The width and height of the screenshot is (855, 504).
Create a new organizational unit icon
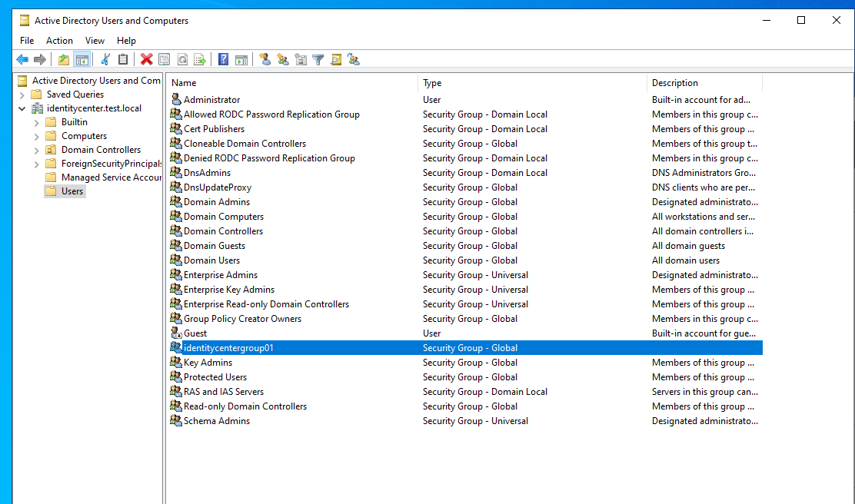pyautogui.click(x=301, y=59)
